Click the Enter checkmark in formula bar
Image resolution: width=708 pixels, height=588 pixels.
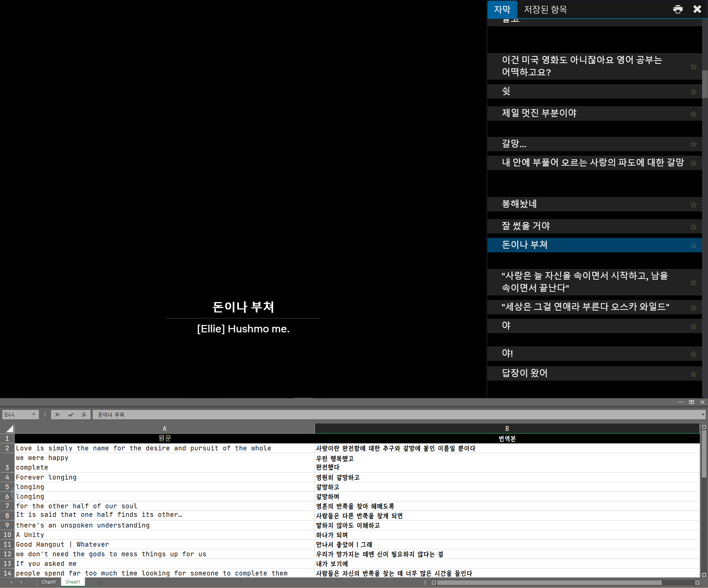pos(71,415)
